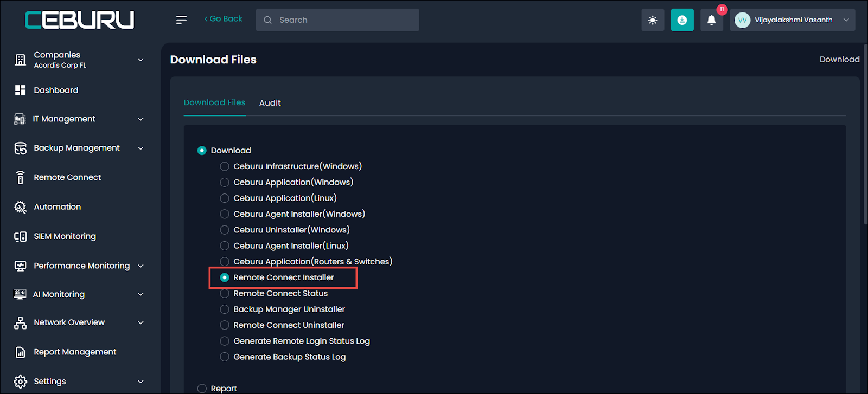
Task: Click the Report Management document icon
Action: point(20,352)
